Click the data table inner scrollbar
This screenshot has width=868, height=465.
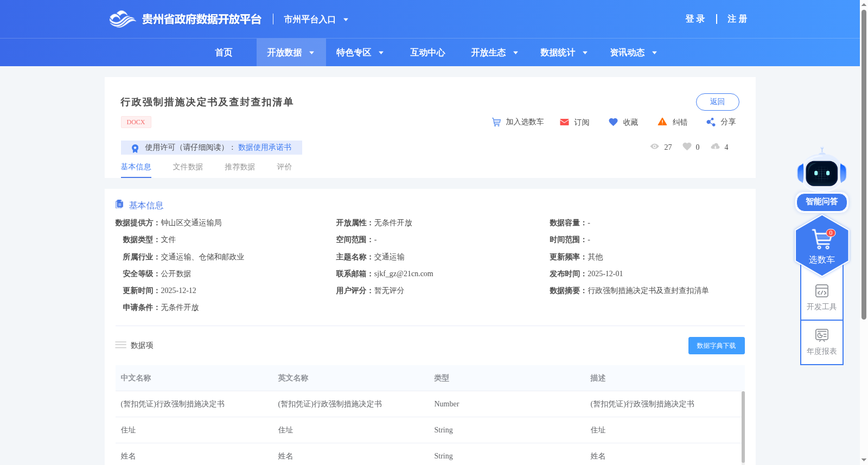pyautogui.click(x=743, y=426)
